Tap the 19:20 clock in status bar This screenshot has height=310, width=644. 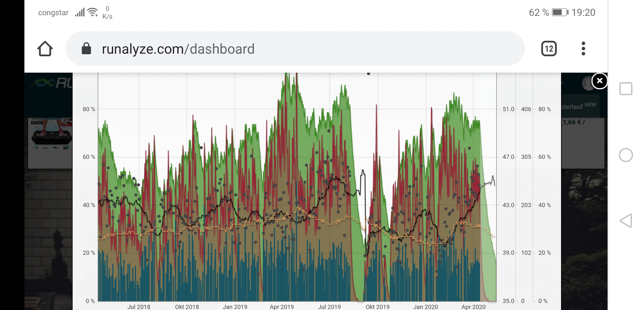coord(583,12)
